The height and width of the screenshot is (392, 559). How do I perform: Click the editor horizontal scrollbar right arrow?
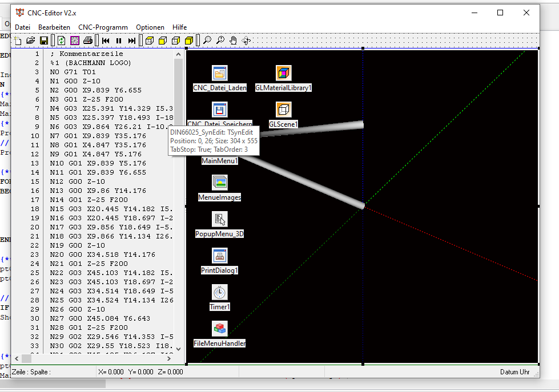coord(169,358)
